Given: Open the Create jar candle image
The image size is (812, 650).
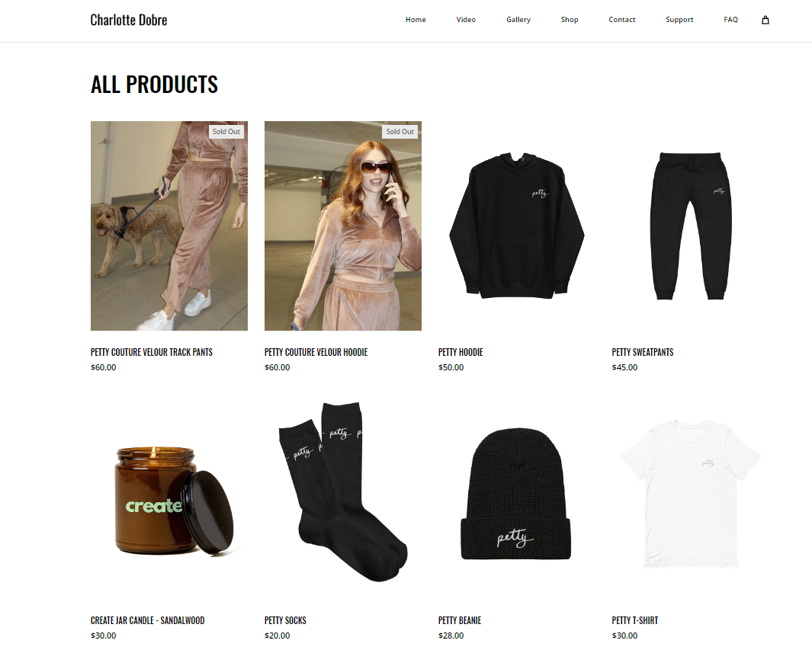Looking at the screenshot, I should point(168,495).
